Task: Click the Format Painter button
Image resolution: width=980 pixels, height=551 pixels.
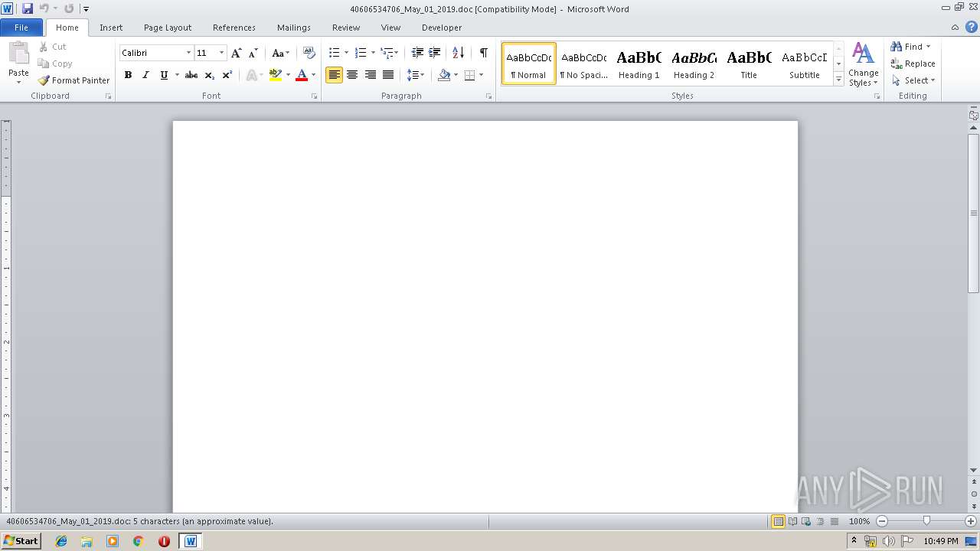Action: [x=73, y=80]
